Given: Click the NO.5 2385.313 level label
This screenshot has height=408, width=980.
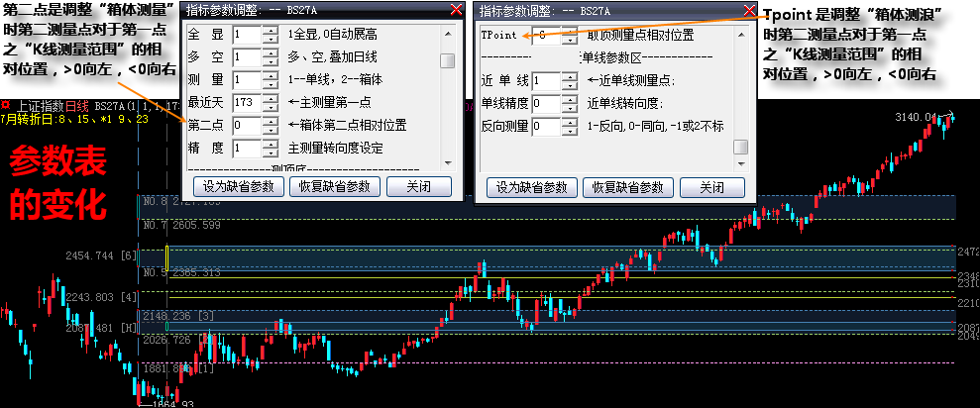Looking at the screenshot, I should pyautogui.click(x=181, y=272).
